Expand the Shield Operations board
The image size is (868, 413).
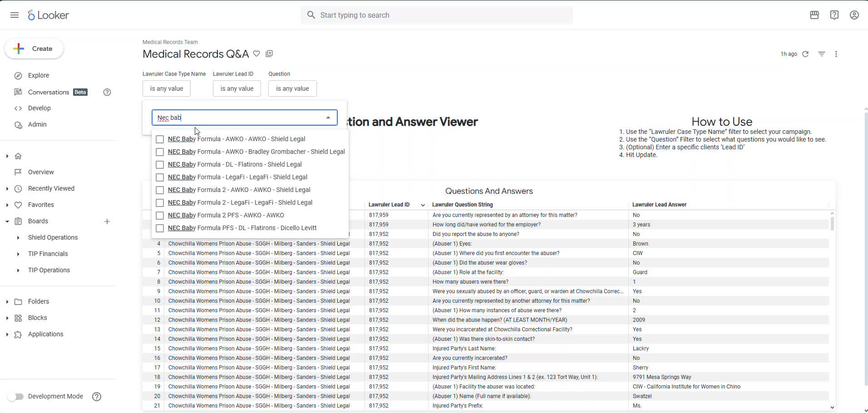point(18,238)
